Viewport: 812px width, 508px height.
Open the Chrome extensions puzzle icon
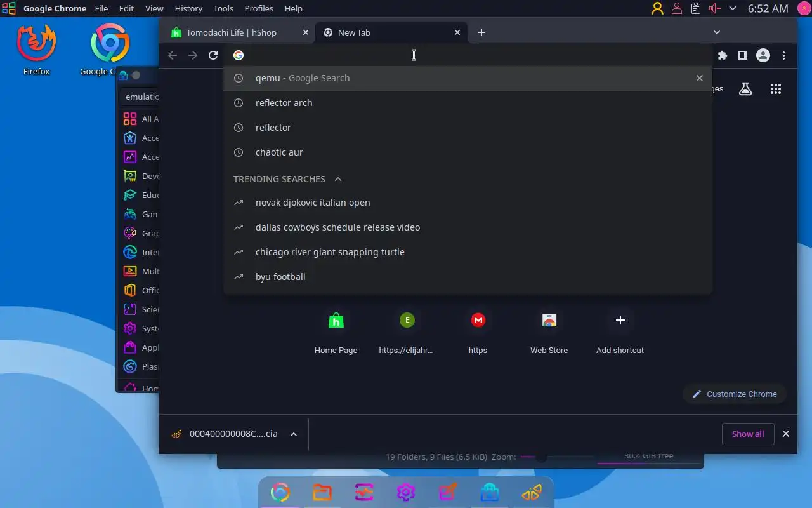(x=722, y=55)
